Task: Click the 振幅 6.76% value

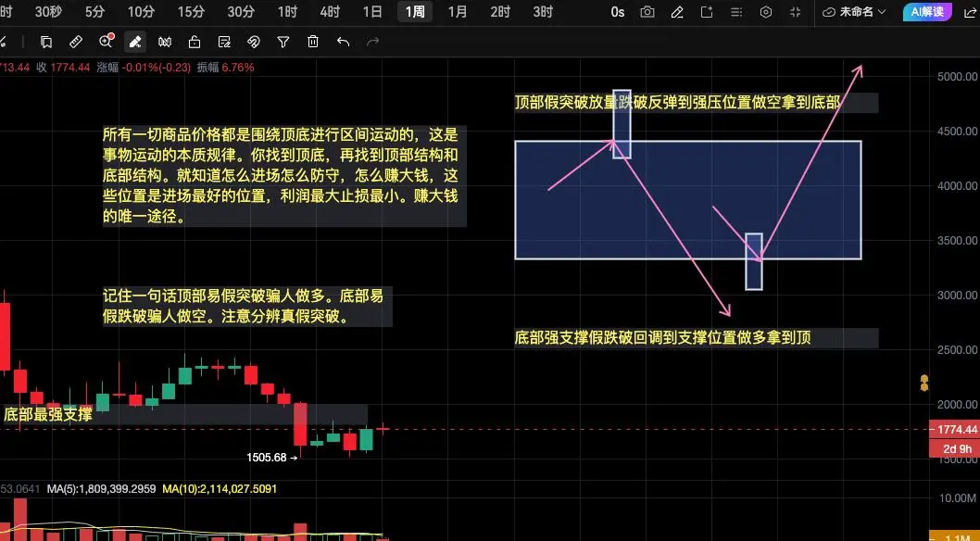Action: pyautogui.click(x=226, y=68)
